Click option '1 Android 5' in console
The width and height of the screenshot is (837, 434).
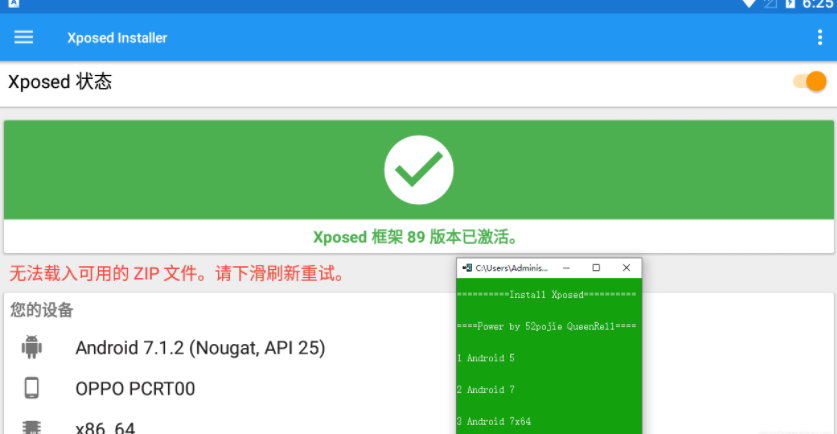click(486, 358)
